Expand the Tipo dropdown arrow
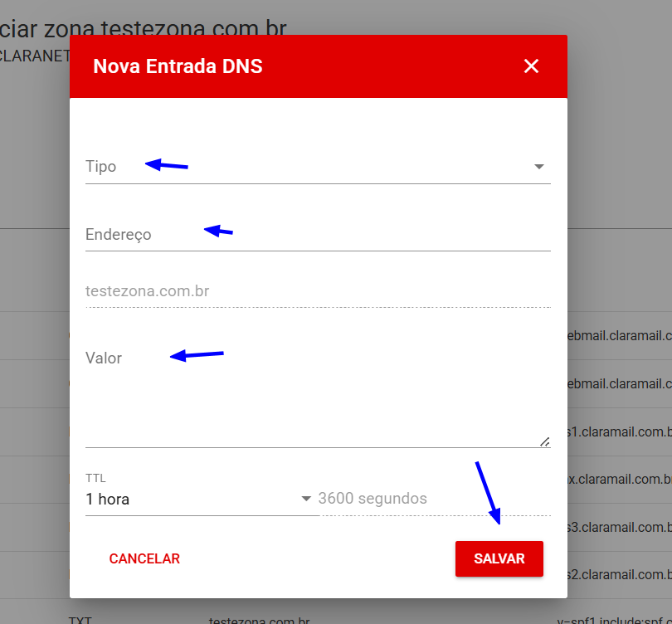 tap(539, 167)
